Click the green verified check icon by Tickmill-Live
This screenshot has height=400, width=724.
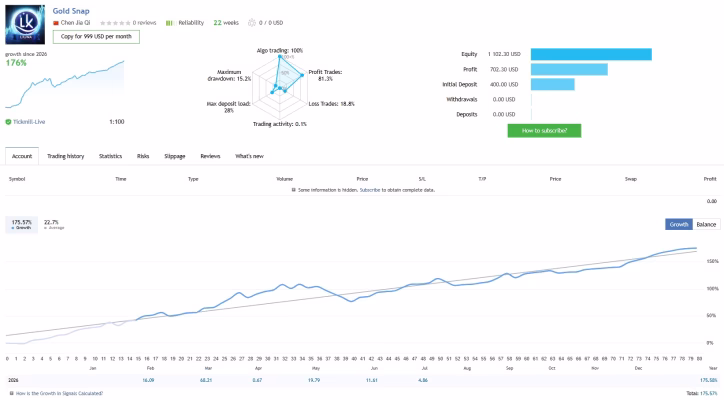pyautogui.click(x=8, y=122)
